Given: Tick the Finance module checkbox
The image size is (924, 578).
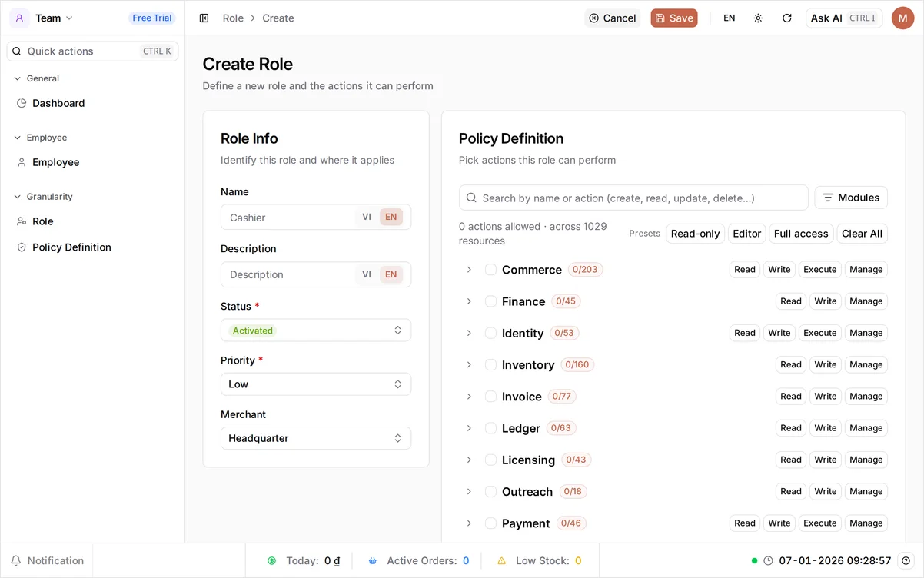Looking at the screenshot, I should click(490, 301).
